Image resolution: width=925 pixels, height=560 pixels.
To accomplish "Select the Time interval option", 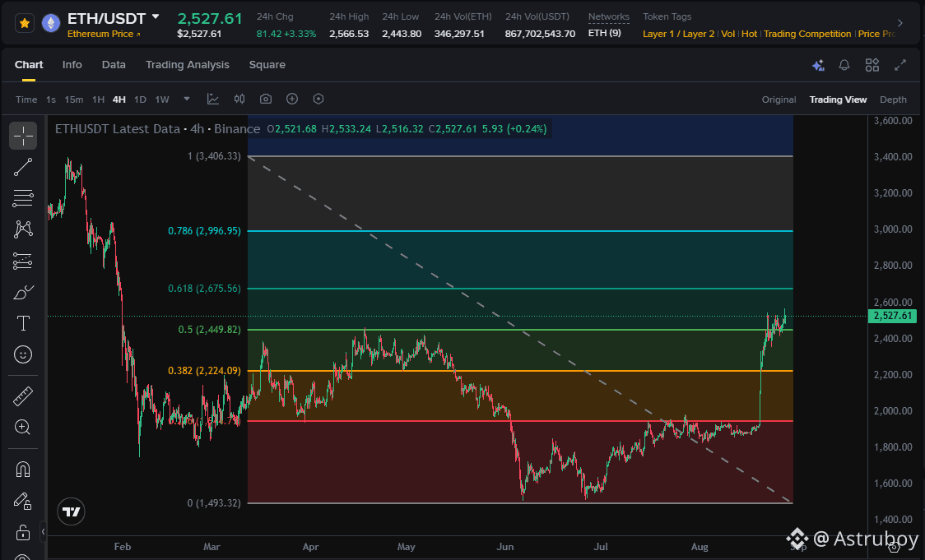I will point(26,100).
